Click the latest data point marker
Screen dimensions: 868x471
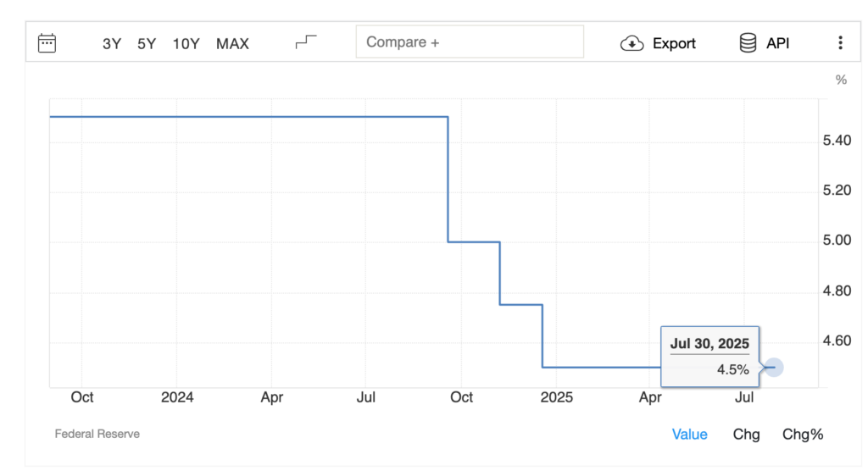[772, 367]
